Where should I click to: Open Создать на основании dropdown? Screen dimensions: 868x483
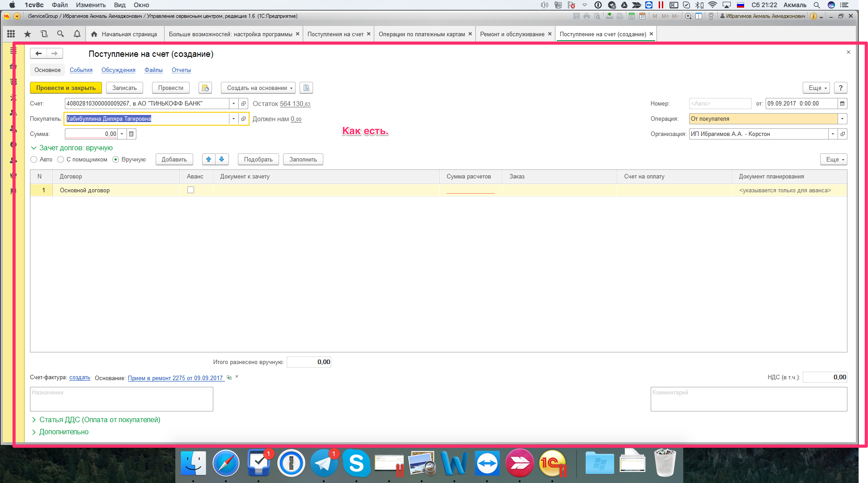coord(258,88)
